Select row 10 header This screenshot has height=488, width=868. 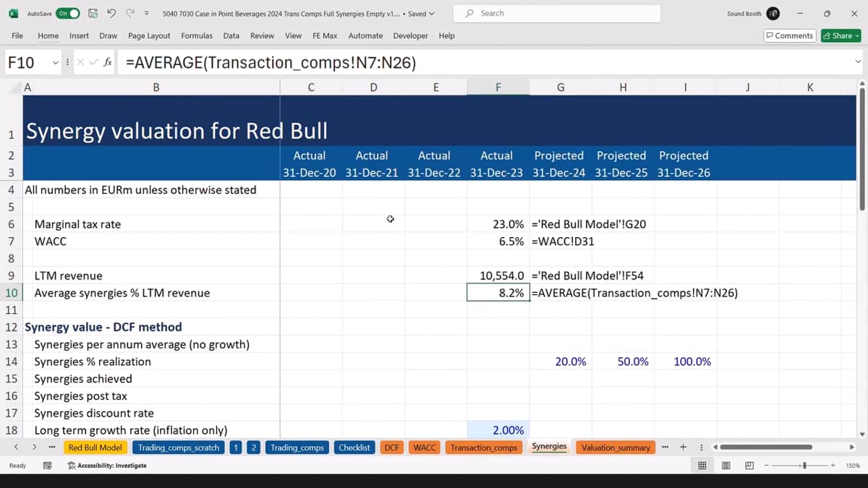click(11, 293)
